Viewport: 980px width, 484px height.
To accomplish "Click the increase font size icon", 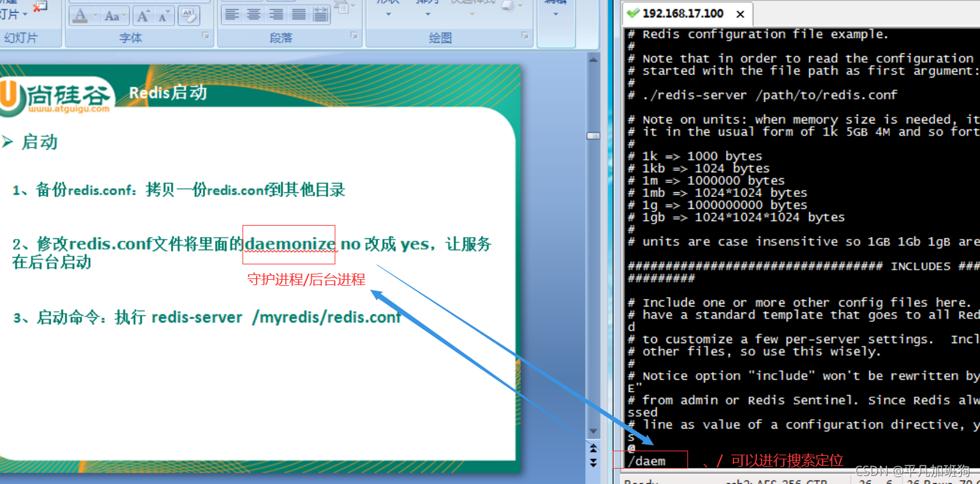I will tap(144, 15).
